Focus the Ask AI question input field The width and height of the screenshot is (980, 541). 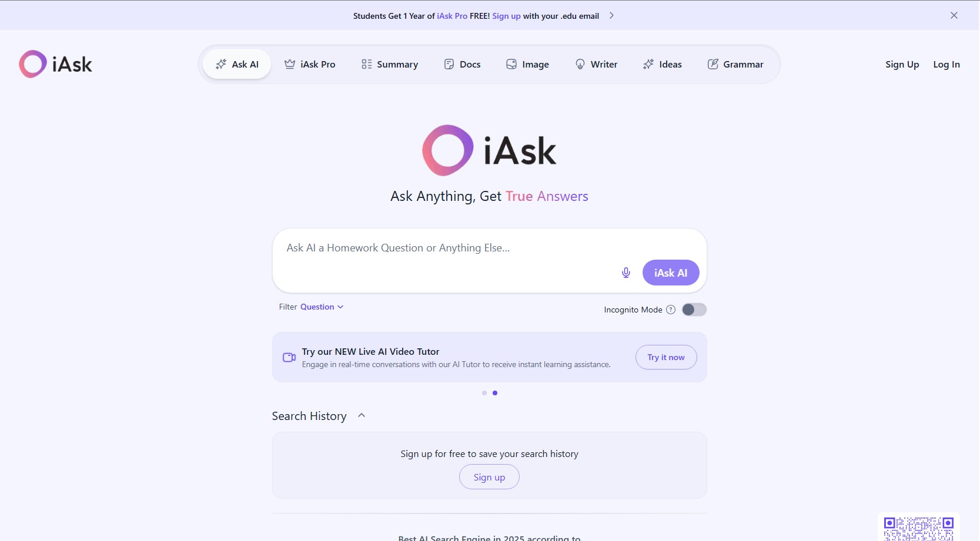click(447, 248)
